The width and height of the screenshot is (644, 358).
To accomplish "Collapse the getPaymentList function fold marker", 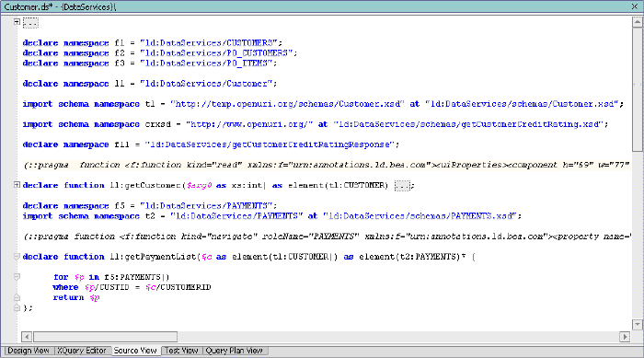I will [x=17, y=257].
